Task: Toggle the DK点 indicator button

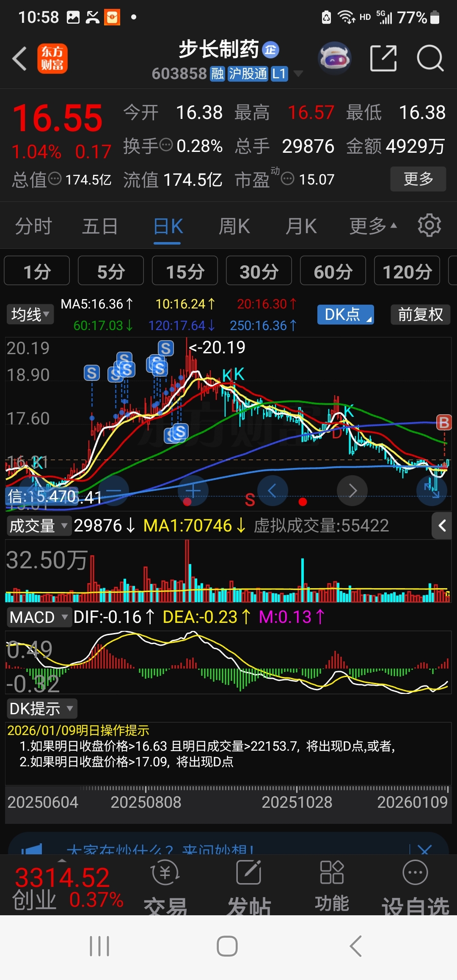Action: [346, 314]
